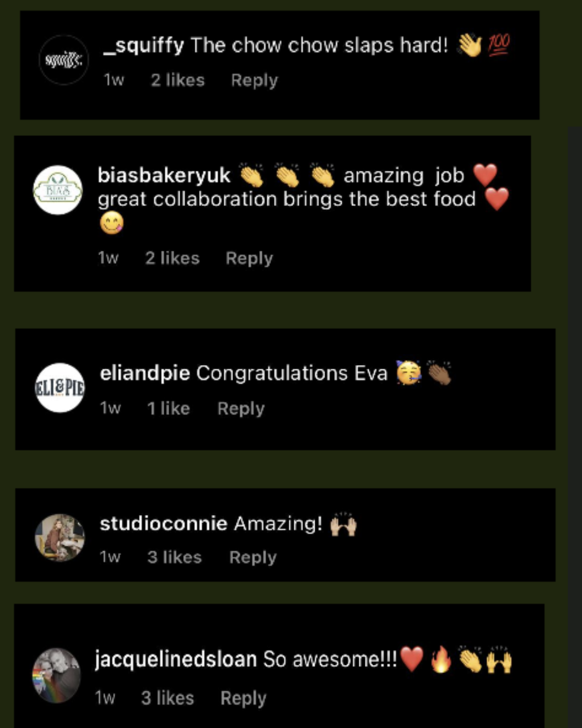This screenshot has width=582, height=728.
Task: Reply to studioconnie's comment
Action: (253, 558)
